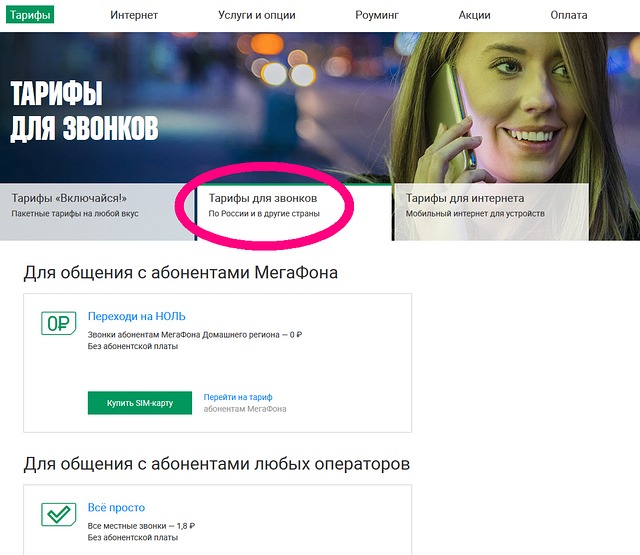
Task: Click heading Для общения с абонентами любых операторов
Action: click(x=217, y=464)
